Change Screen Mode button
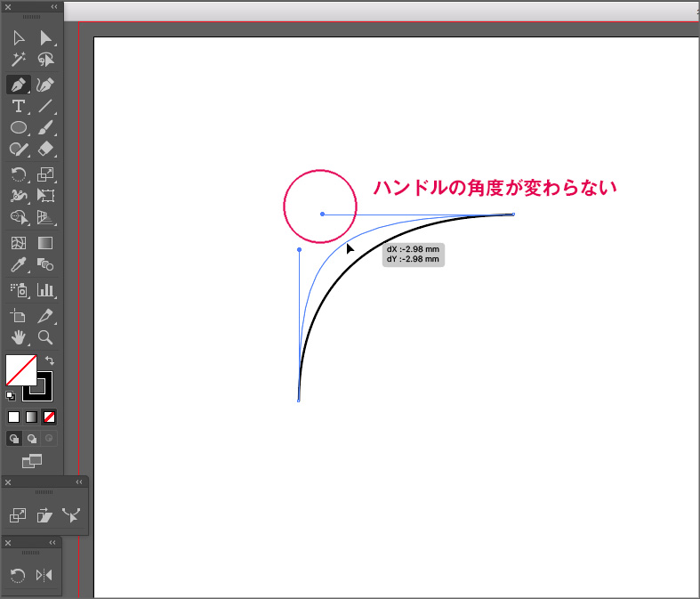The width and height of the screenshot is (700, 599). 32,461
